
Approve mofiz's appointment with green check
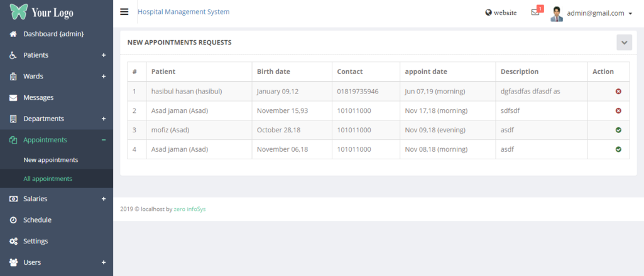[x=618, y=130]
